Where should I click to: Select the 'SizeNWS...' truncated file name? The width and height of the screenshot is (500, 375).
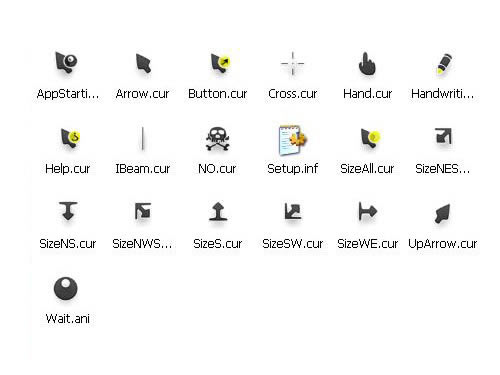(142, 244)
